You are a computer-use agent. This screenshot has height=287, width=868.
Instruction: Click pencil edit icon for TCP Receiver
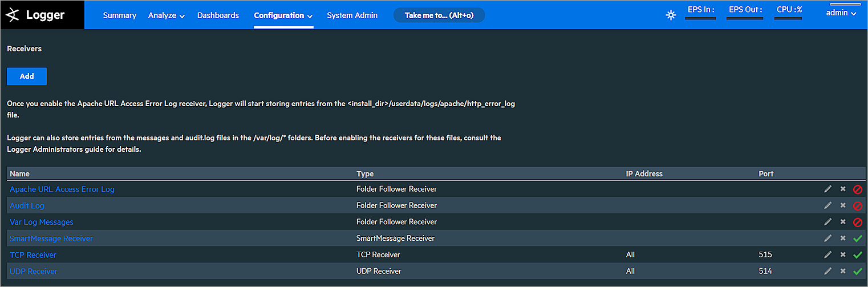click(x=828, y=255)
